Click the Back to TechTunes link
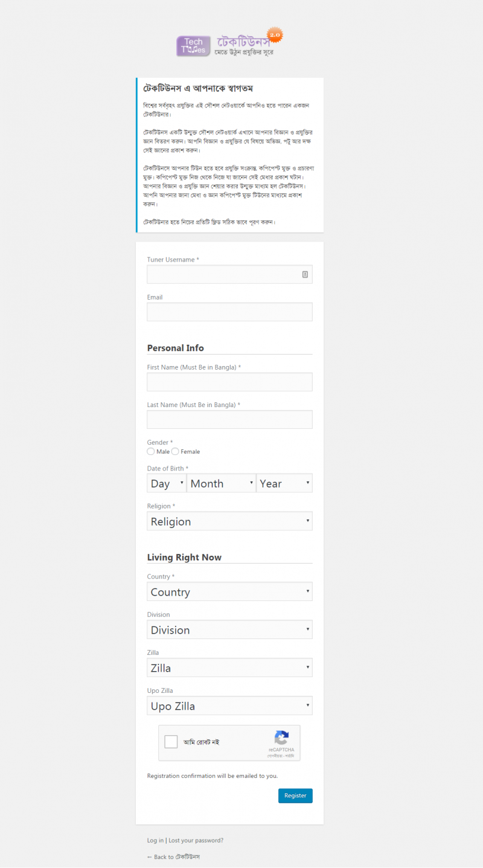Screen dimensions: 483x868 pos(173,857)
